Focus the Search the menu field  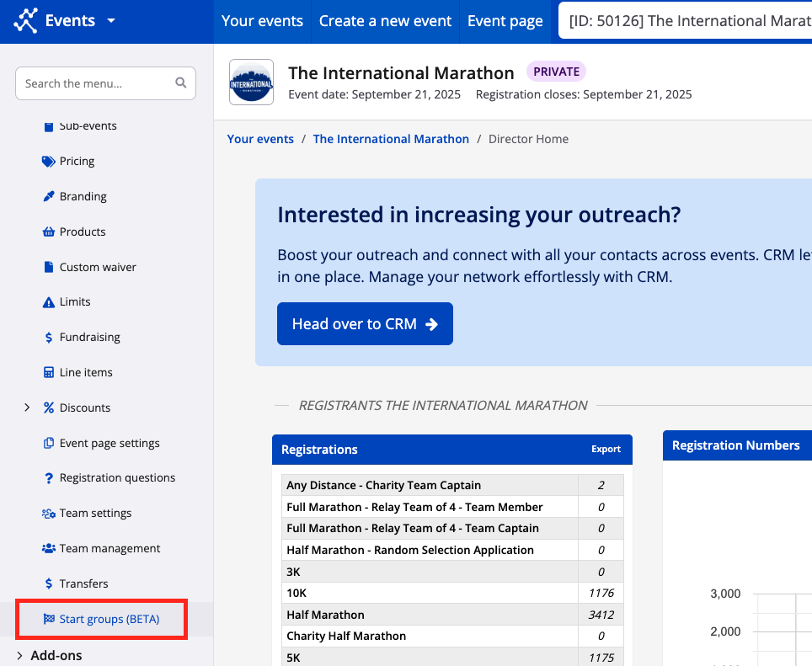coord(98,83)
